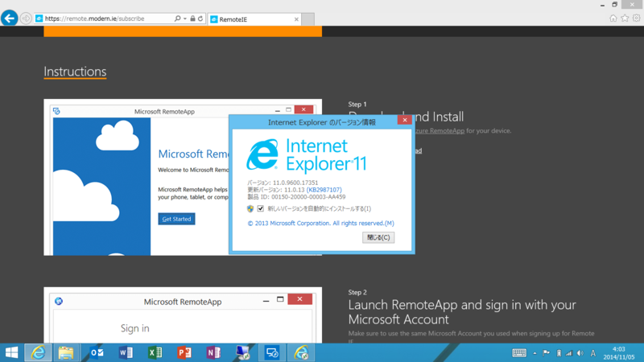The width and height of the screenshot is (644, 362).
Task: Launch OneNote from the taskbar
Action: pyautogui.click(x=213, y=352)
